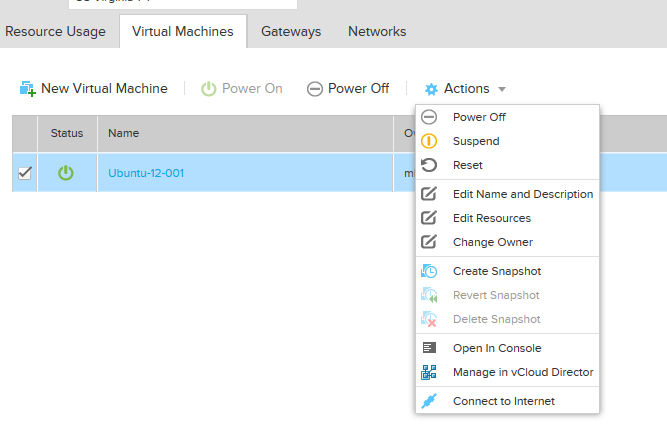Click New Virtual Machine button
Image resolution: width=667 pixels, height=429 pixels.
[94, 89]
